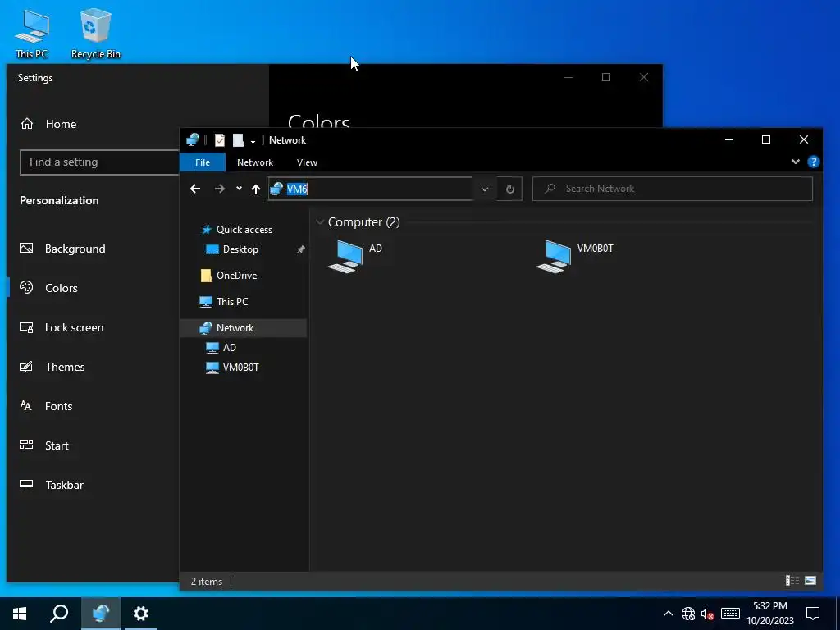Open Customize Quick Access Toolbar dropdown

coord(253,141)
